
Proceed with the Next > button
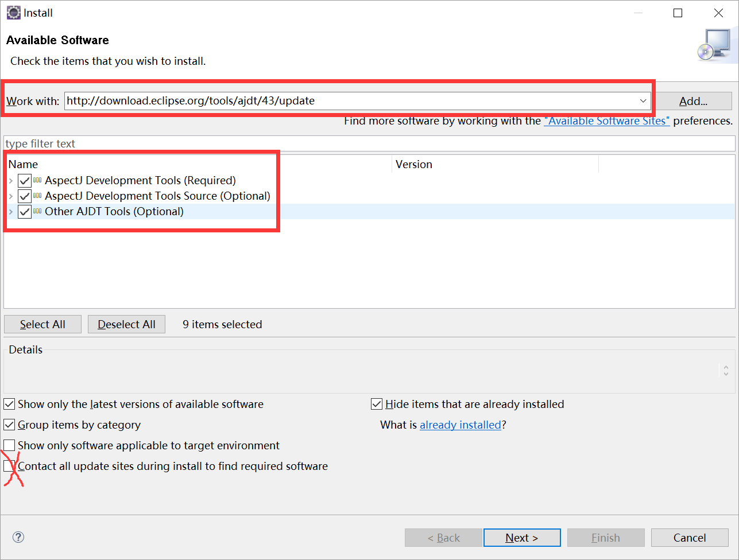pos(522,538)
